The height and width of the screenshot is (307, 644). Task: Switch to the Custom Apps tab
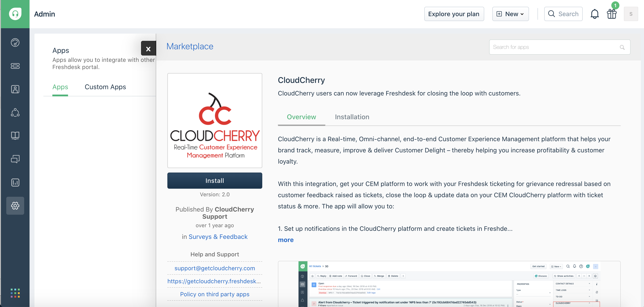(105, 87)
